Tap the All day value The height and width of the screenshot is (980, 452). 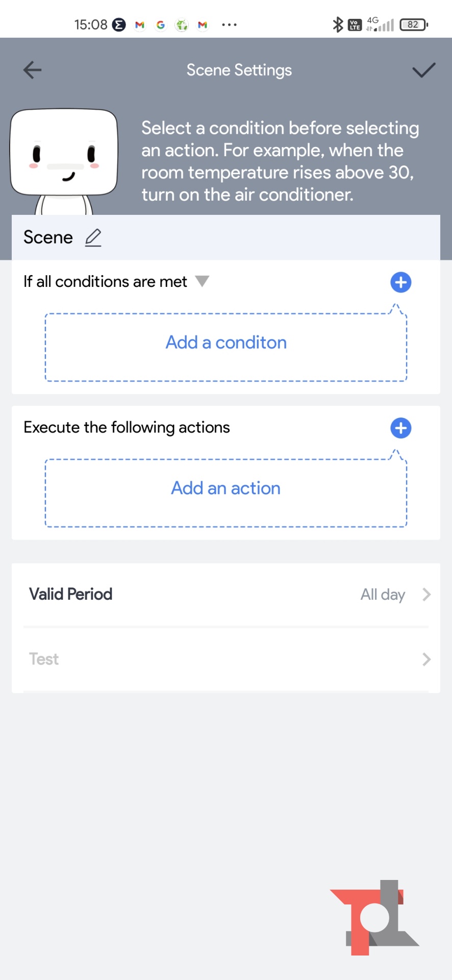click(383, 595)
